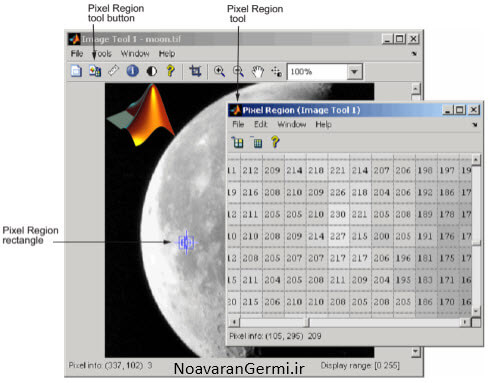Click dock arrow in Pixel Region menu bar
Viewport: 489px width, 383px height.
pos(475,125)
